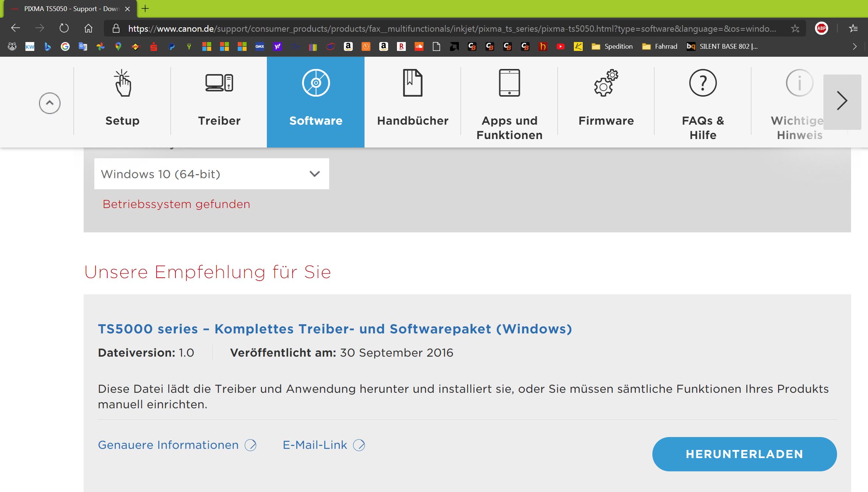Click the Adblock Plus extension icon
Image resolution: width=868 pixels, height=492 pixels.
point(822,28)
